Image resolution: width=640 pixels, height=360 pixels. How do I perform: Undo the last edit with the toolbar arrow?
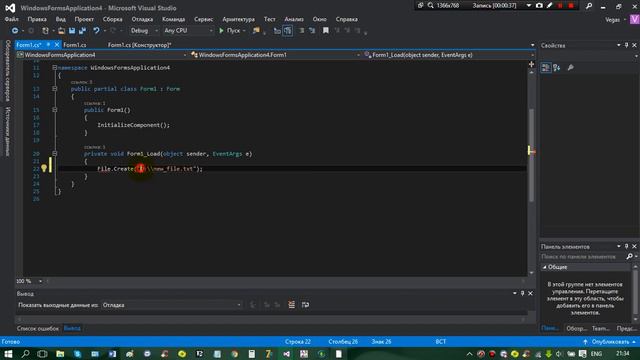tap(96, 31)
